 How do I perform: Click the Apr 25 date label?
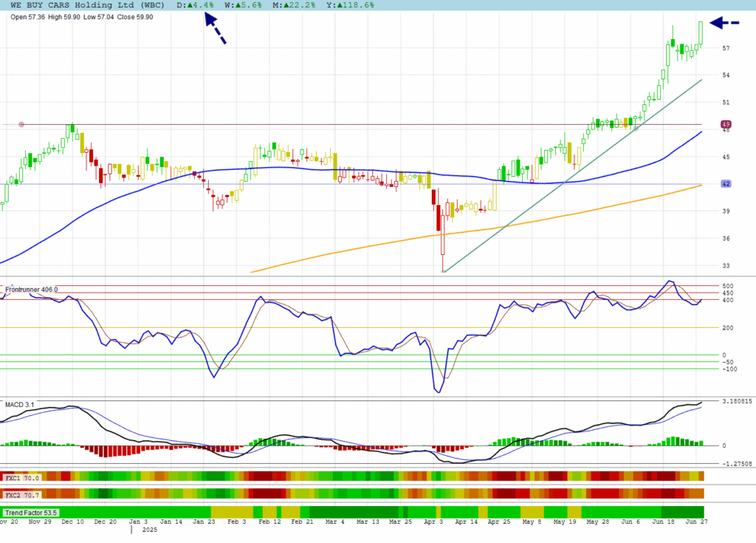tap(499, 522)
